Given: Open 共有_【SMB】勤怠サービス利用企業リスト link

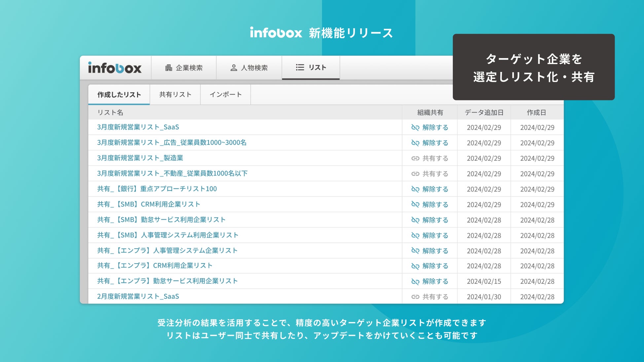Looking at the screenshot, I should (x=161, y=220).
